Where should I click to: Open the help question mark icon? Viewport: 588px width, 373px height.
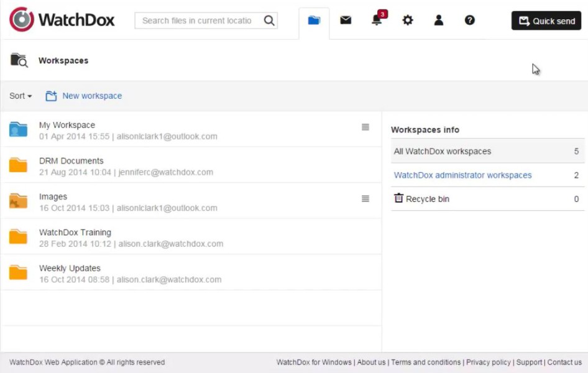coord(469,21)
